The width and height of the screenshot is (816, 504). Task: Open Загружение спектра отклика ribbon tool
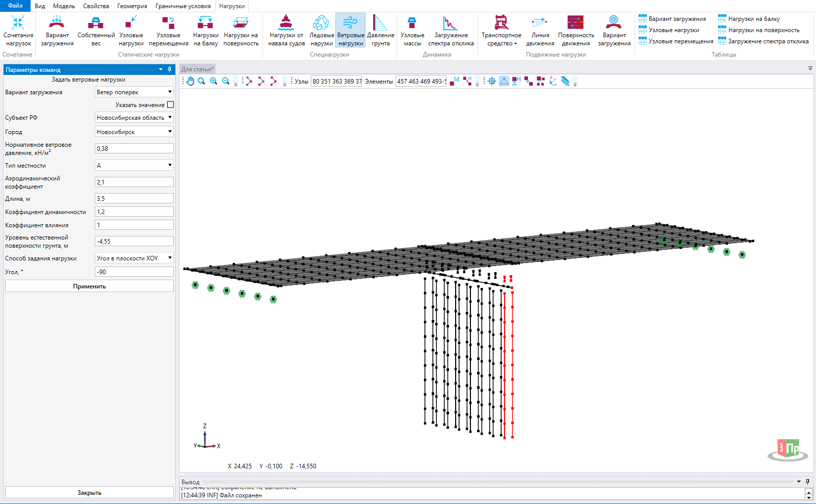[x=451, y=31]
